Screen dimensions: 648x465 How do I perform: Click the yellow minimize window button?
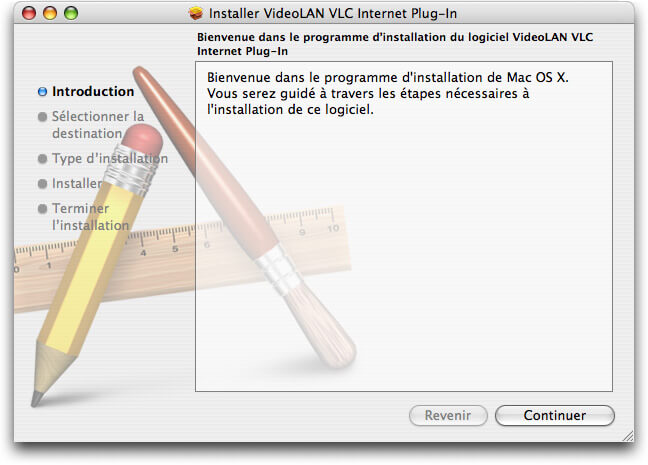(x=50, y=13)
